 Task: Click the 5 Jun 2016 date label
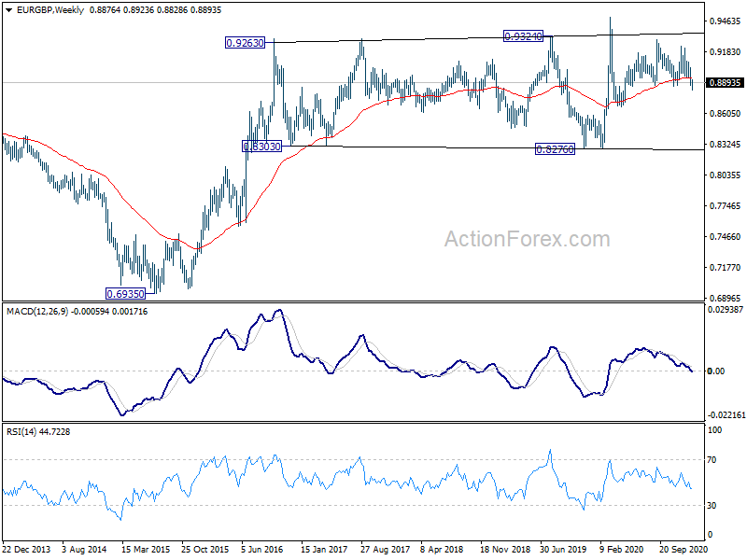point(262,550)
